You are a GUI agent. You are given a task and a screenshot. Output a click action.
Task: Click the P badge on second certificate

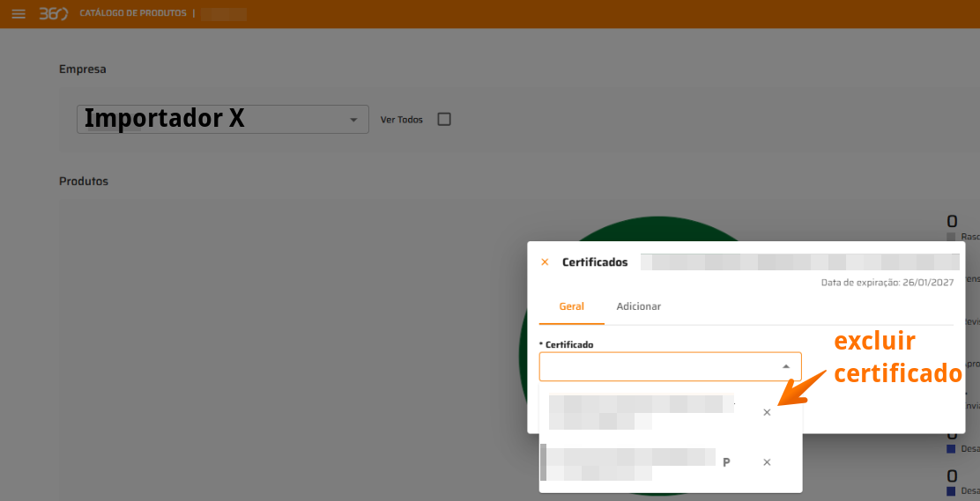tap(726, 462)
